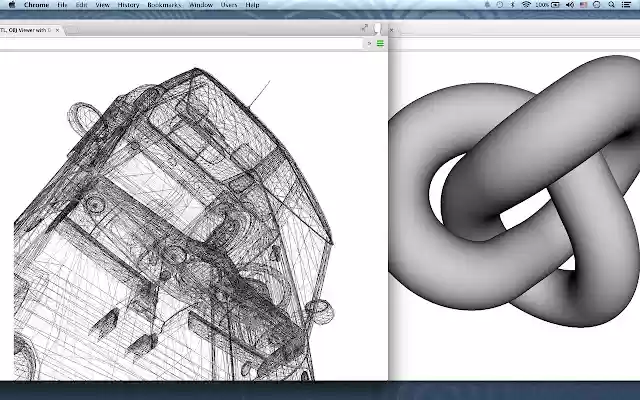Open the Edit menu
The image size is (640, 400).
pyautogui.click(x=81, y=5)
